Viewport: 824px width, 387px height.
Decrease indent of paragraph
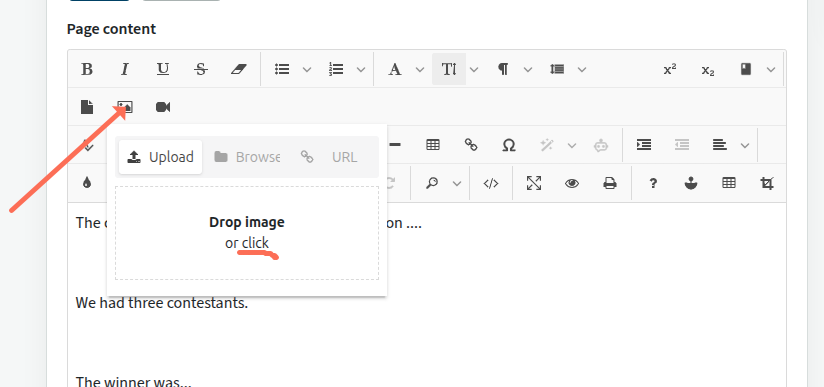pos(682,145)
